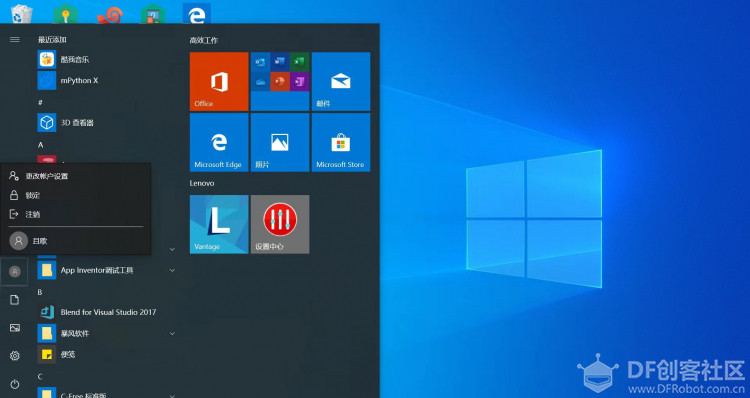750x398 pixels.
Task: Click the '#' letter header in app list
Action: coord(40,102)
